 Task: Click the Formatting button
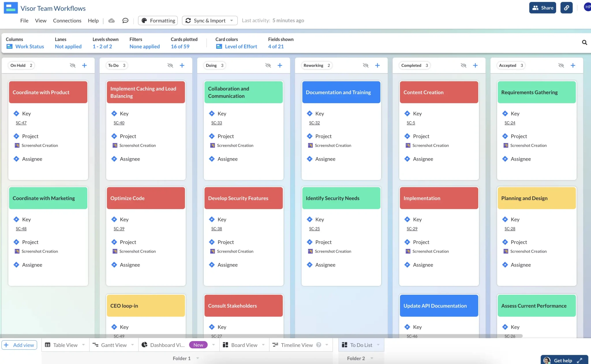pos(158,20)
